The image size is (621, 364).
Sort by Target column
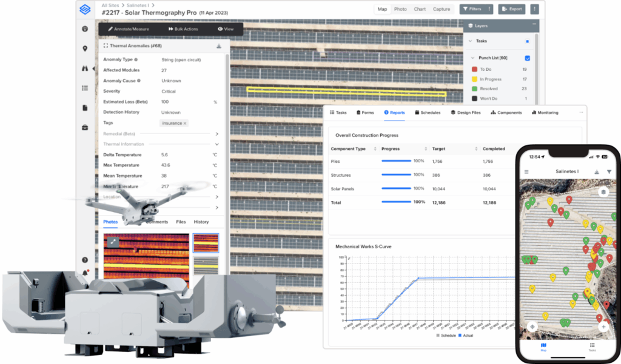(x=476, y=149)
